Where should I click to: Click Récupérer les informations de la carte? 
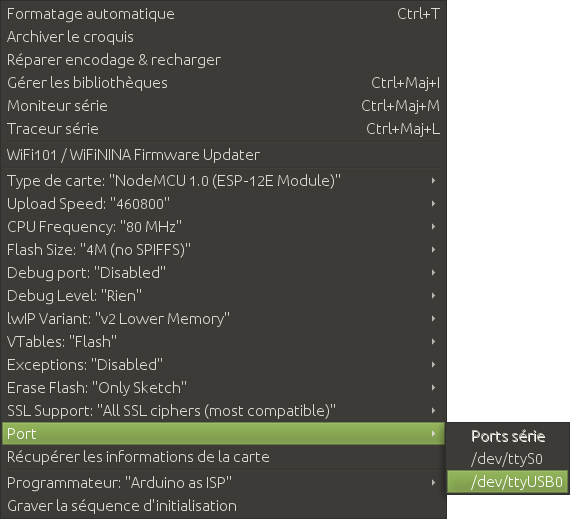coord(223,457)
